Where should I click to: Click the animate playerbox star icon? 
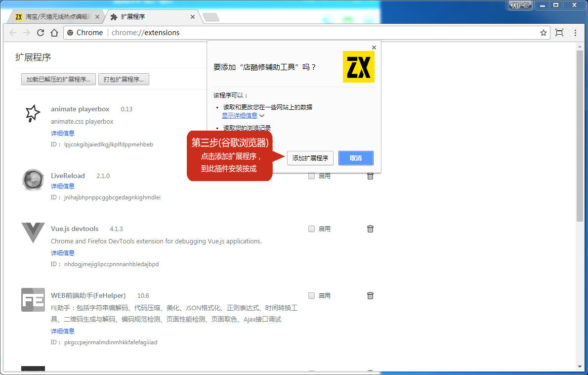(x=33, y=113)
